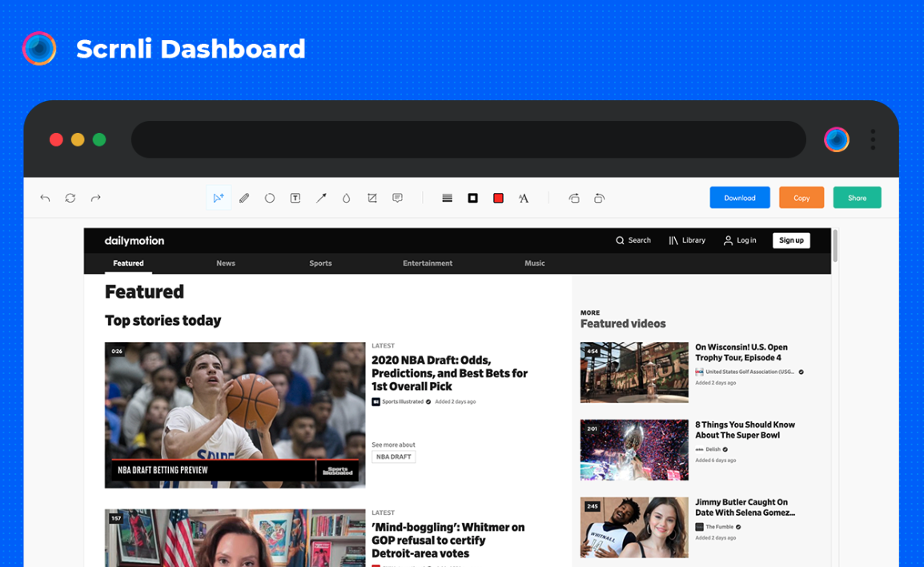Click the Log in user icon

click(x=729, y=240)
